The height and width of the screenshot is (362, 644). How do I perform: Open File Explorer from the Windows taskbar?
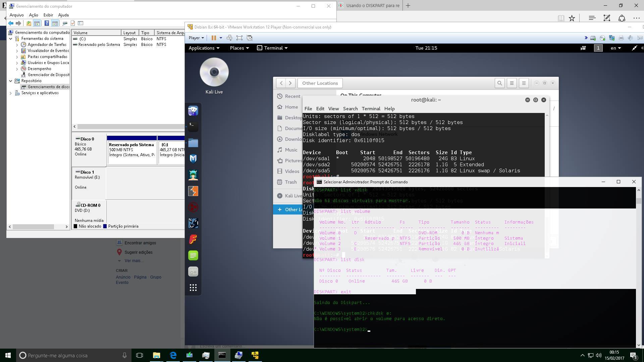coord(157,355)
